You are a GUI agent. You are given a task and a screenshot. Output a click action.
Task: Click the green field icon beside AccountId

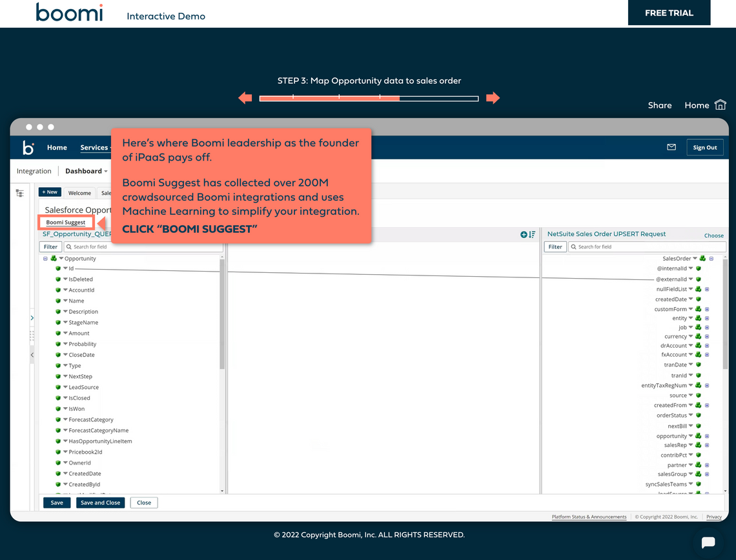click(58, 290)
